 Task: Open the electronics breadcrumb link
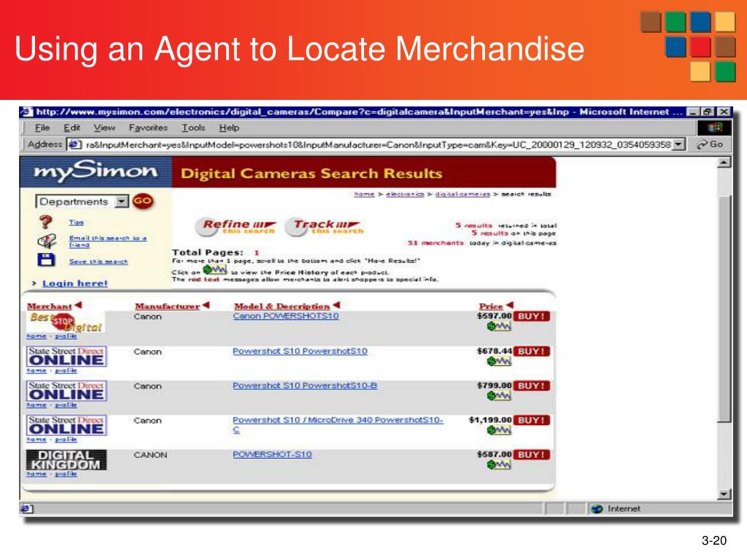point(405,194)
